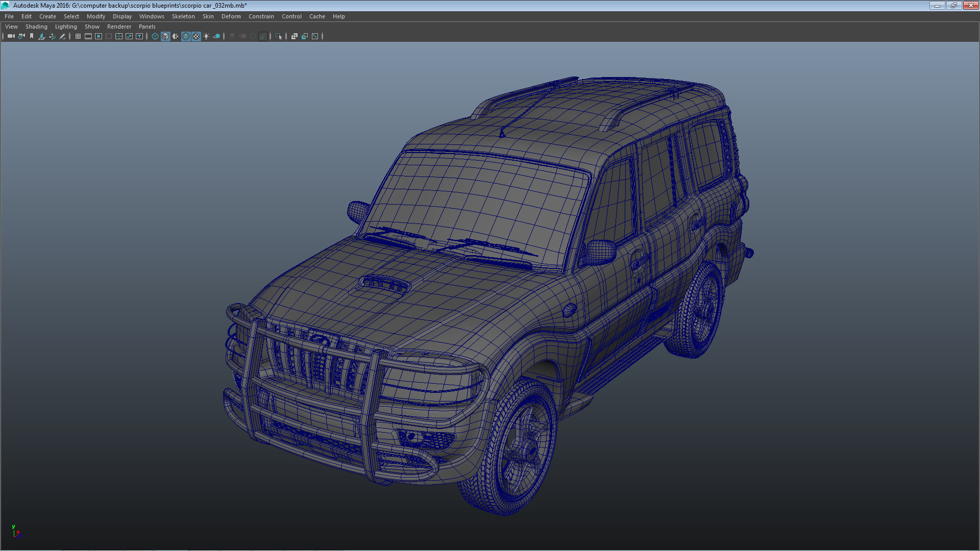The height and width of the screenshot is (551, 980).
Task: Click the camera Bookmarks icon
Action: 32,36
